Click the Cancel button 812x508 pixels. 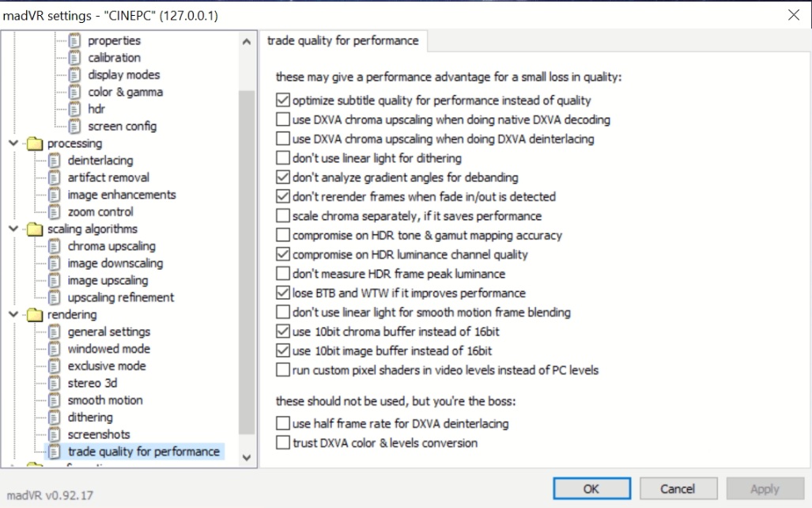[678, 488]
